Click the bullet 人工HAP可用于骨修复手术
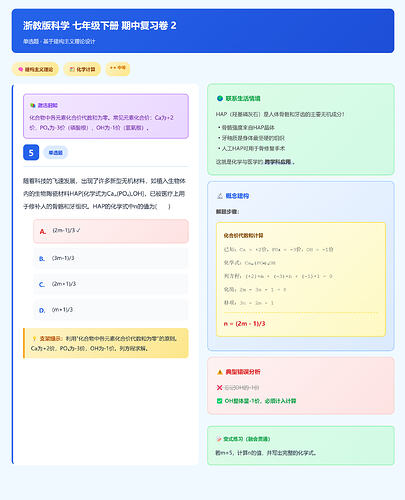405x500 pixels. [x=253, y=148]
